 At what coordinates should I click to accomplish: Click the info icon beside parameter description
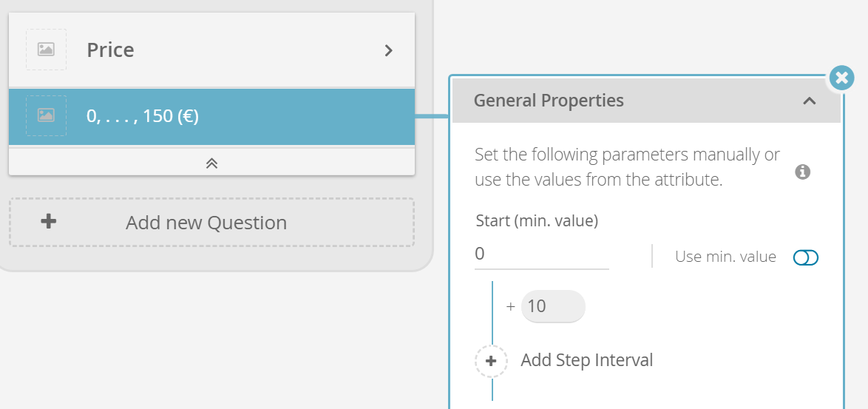click(x=803, y=172)
